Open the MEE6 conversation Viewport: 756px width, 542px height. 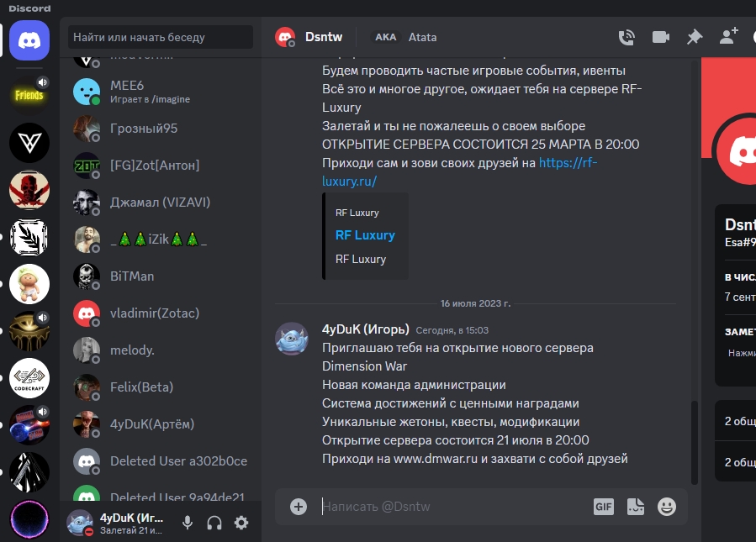161,92
